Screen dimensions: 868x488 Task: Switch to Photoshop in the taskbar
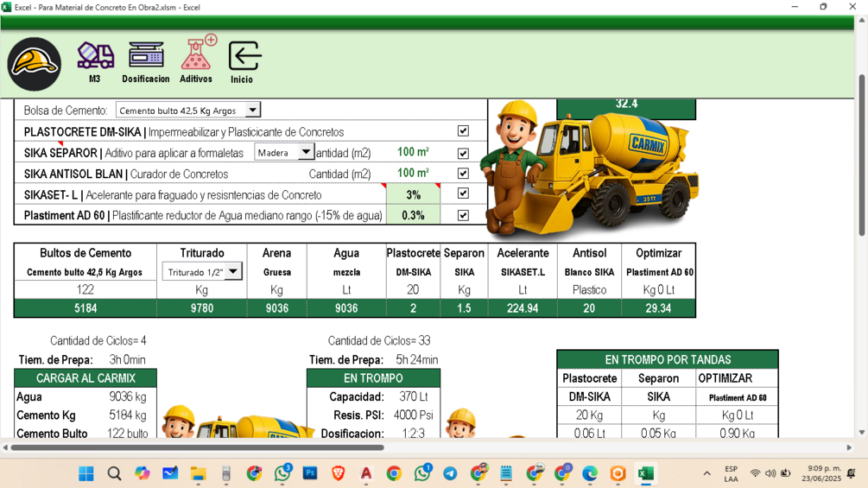point(310,473)
